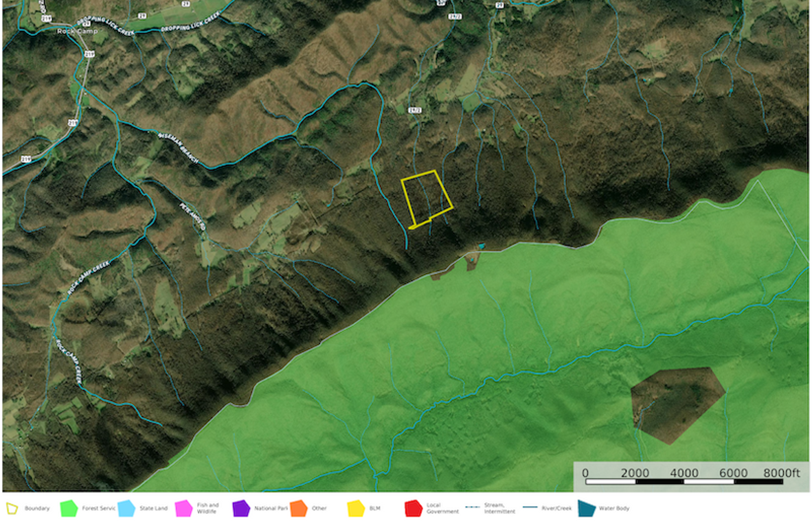The height and width of the screenshot is (530, 812).
Task: Click the teal Water Body legend icon
Action: (x=586, y=509)
